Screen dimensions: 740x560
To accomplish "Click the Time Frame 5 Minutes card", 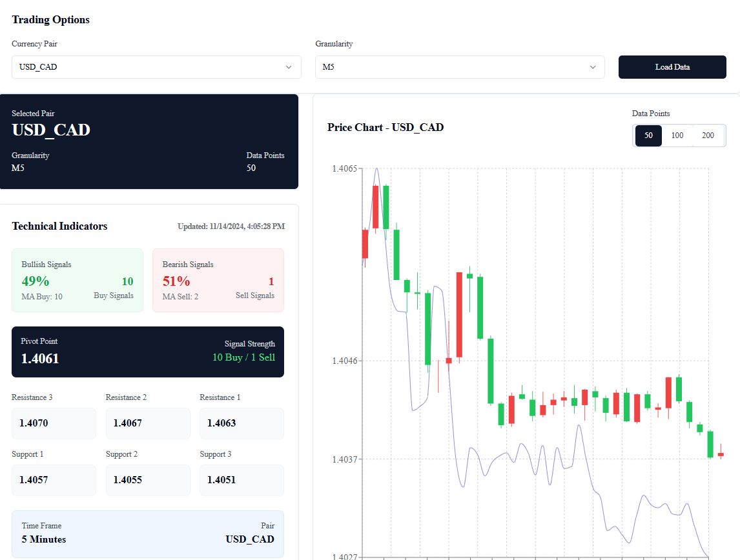I will coord(148,534).
